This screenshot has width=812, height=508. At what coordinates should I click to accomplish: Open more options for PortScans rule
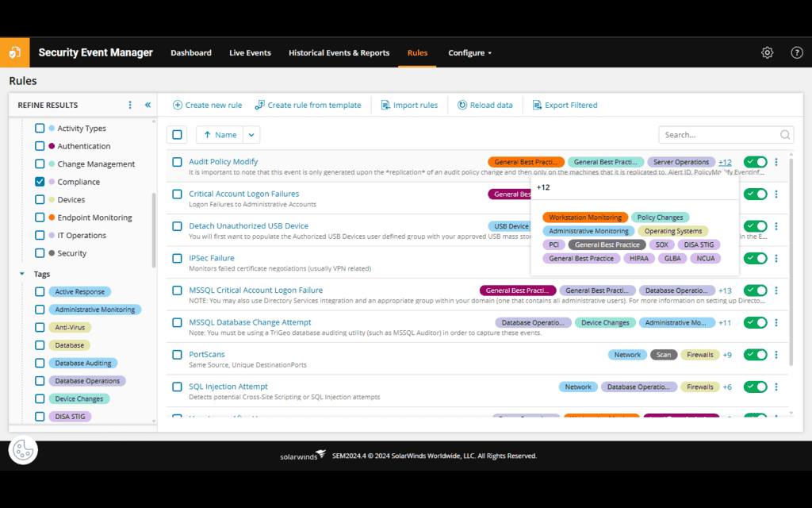click(776, 355)
